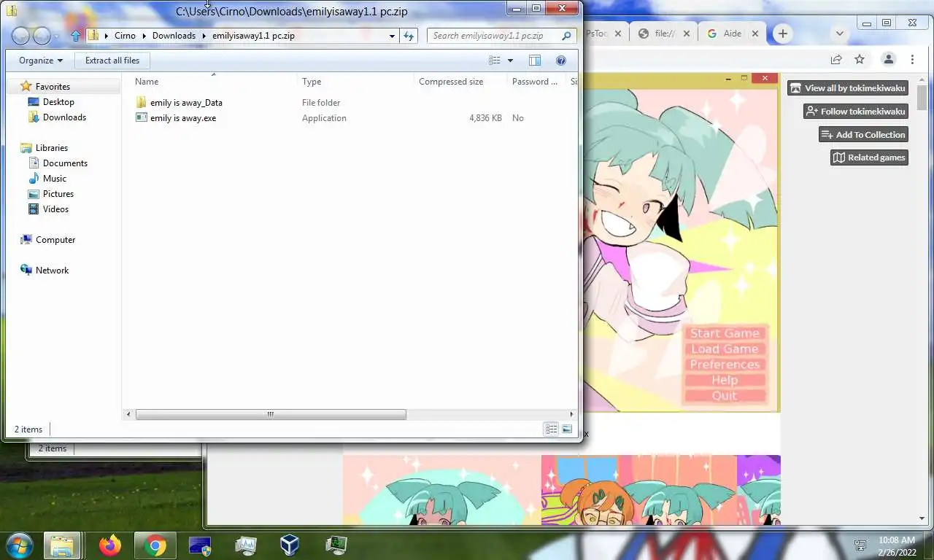Switch to large thumbnails view in the status bar
Viewport: 934px width, 560px height.
pyautogui.click(x=567, y=429)
